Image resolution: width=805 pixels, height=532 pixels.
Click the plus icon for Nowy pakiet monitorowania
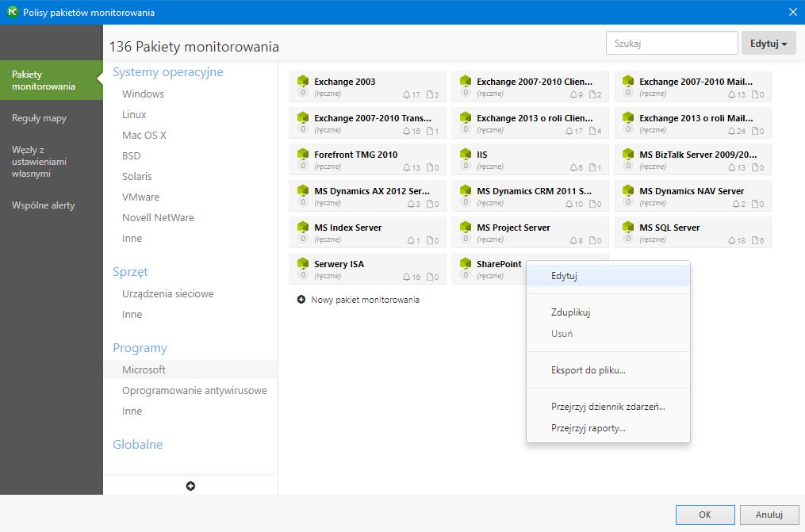301,300
